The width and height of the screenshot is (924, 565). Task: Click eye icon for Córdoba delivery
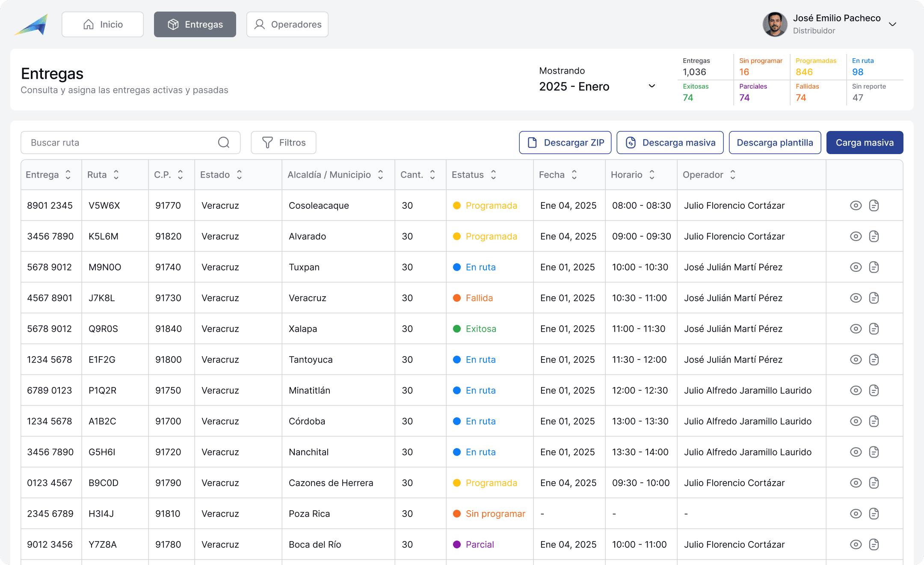click(x=856, y=421)
